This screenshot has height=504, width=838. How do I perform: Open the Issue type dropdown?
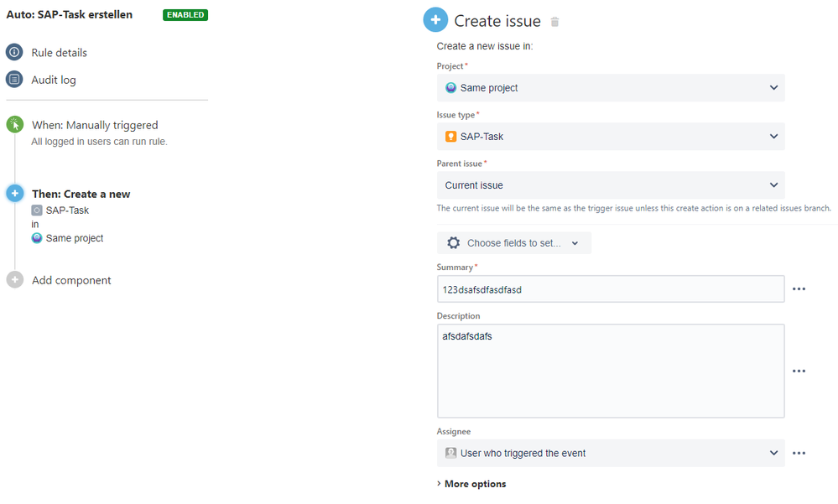[x=611, y=137]
